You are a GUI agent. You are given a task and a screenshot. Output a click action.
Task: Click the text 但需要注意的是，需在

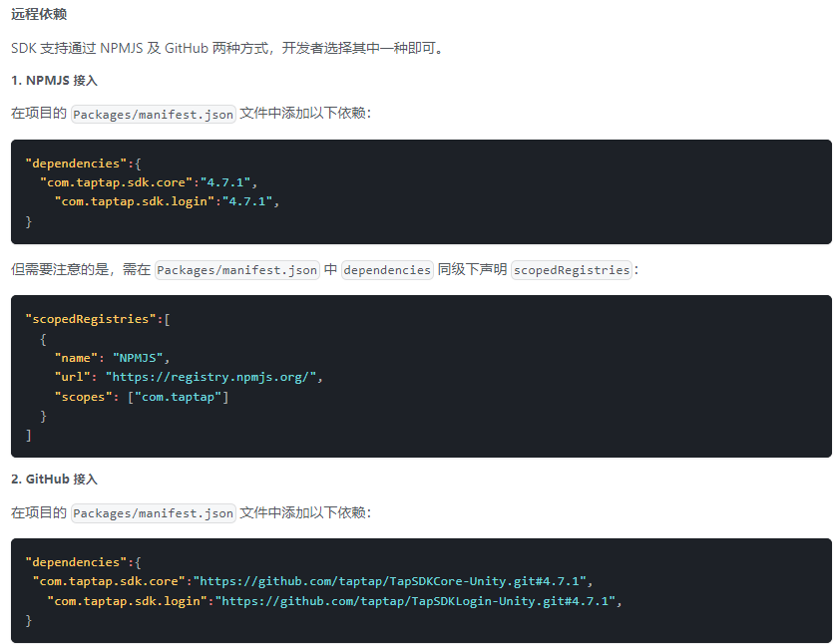[x=81, y=269]
